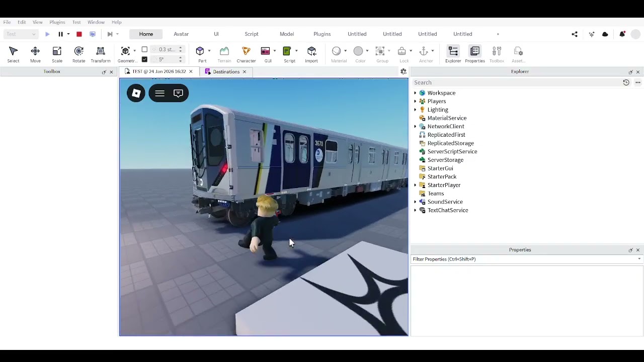Click the viewport settings gear icon
Image resolution: width=644 pixels, height=362 pixels.
click(x=403, y=72)
